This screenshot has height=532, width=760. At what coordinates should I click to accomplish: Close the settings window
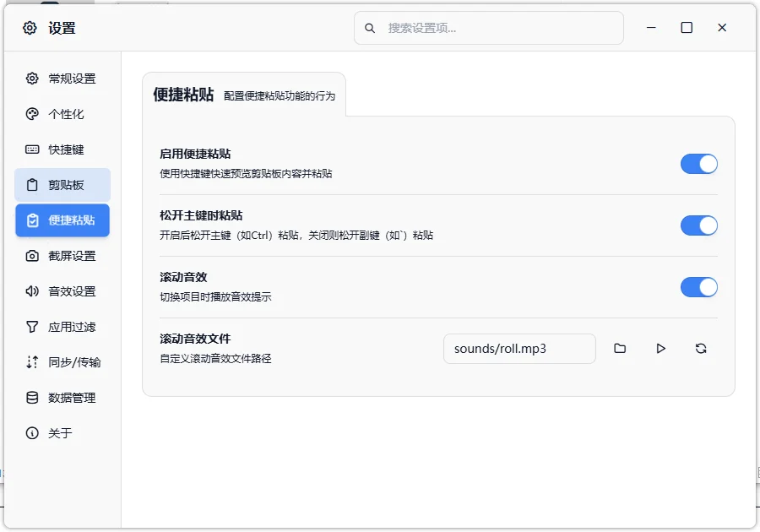click(722, 28)
